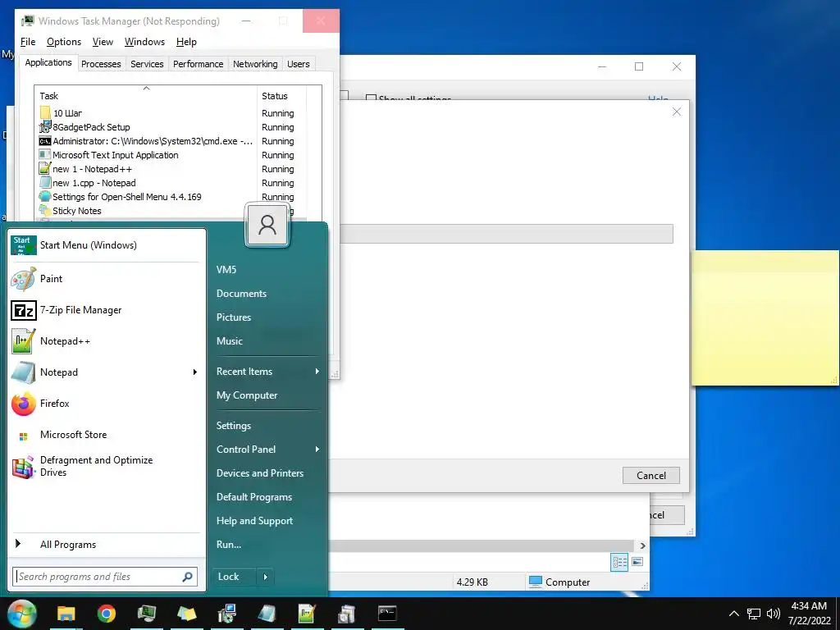Switch to Notepad taskbar icon
This screenshot has width=840, height=630.
[267, 614]
